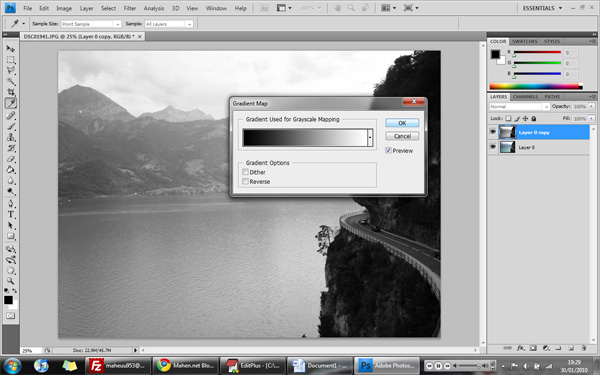600x375 pixels.
Task: Hide the Layer 0 layer
Action: coord(493,147)
